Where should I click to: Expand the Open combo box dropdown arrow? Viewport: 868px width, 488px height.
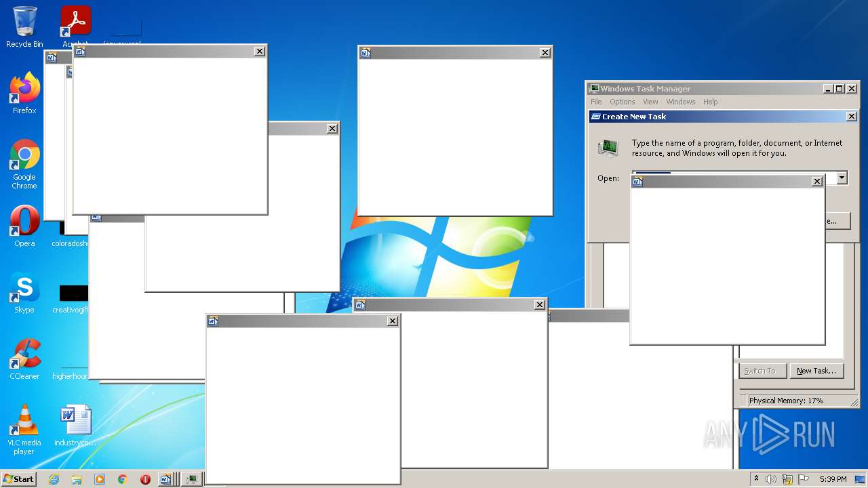pyautogui.click(x=842, y=178)
